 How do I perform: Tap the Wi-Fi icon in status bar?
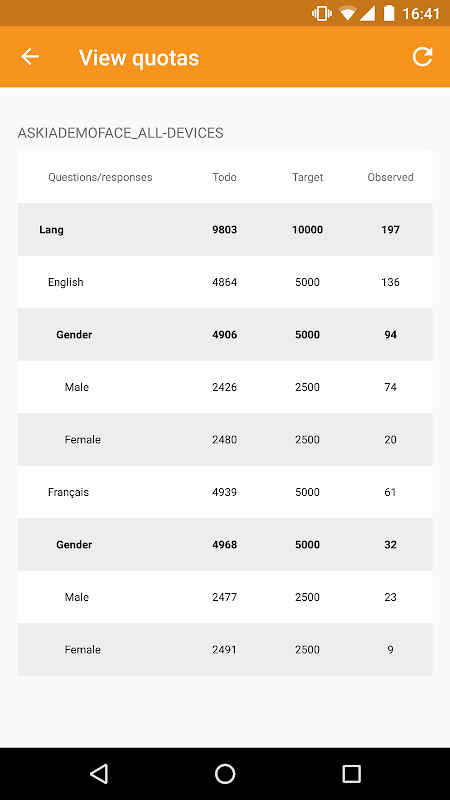347,13
